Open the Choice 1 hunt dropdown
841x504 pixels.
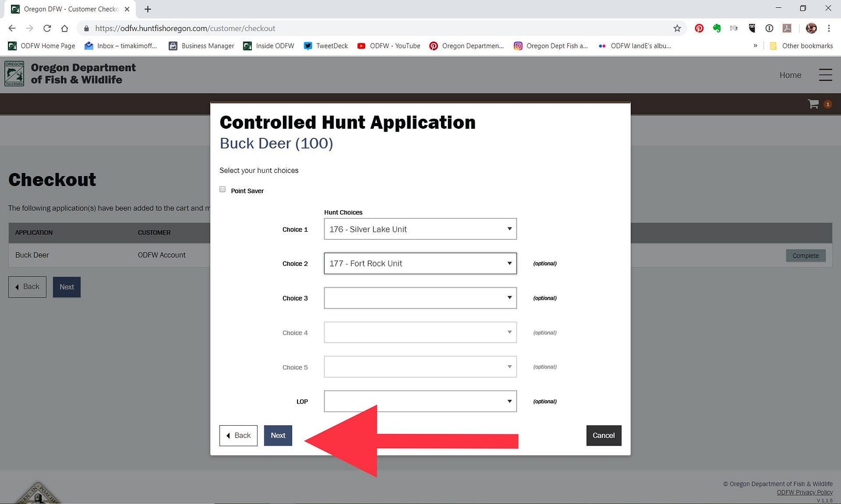(x=420, y=229)
